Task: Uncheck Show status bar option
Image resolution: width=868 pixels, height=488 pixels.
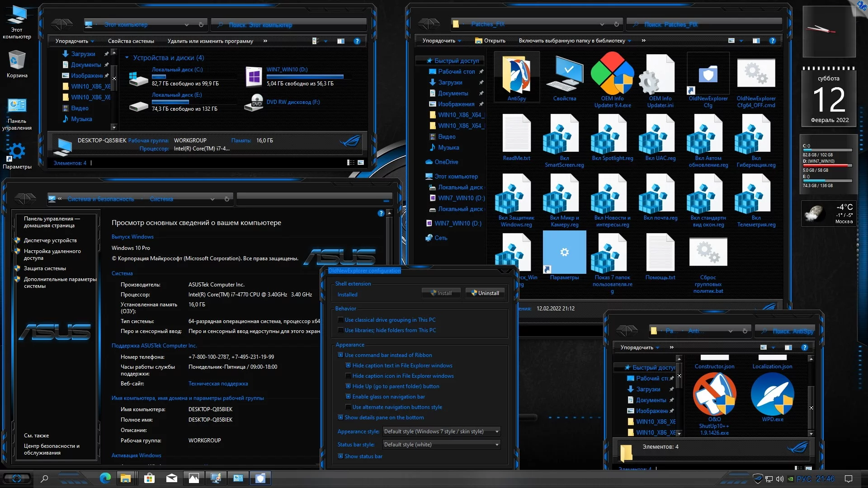Action: pyautogui.click(x=341, y=456)
